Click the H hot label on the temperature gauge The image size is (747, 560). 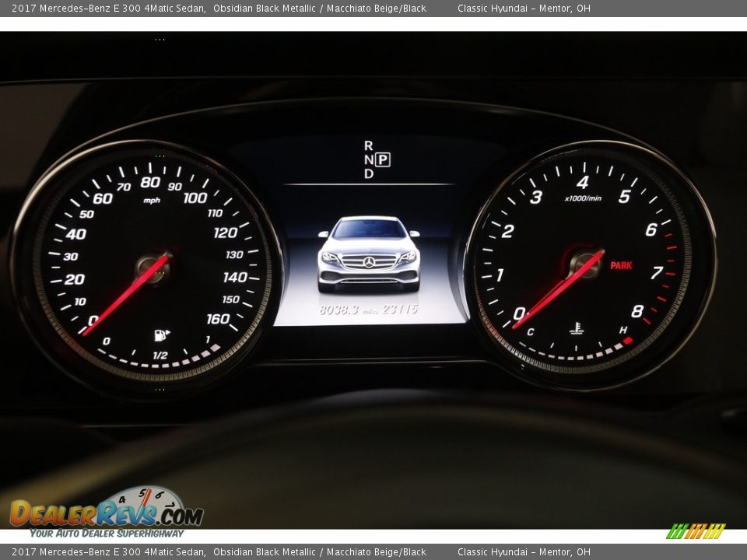coord(623,330)
